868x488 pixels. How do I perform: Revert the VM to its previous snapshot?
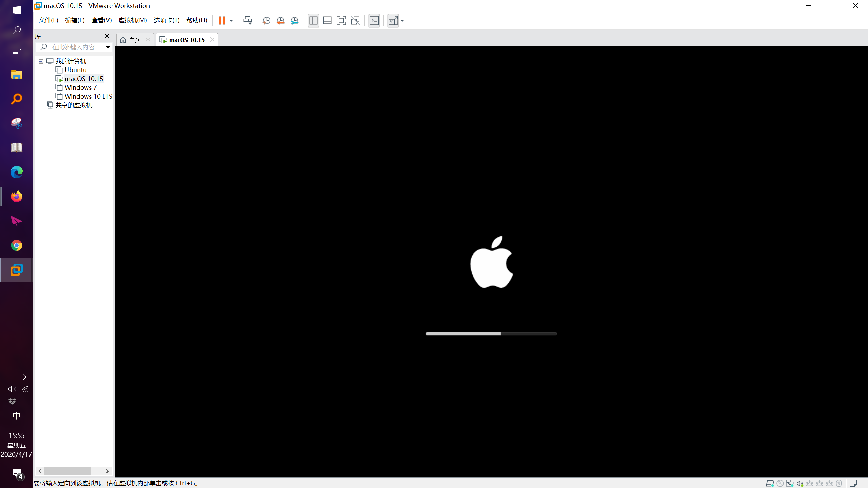click(280, 21)
